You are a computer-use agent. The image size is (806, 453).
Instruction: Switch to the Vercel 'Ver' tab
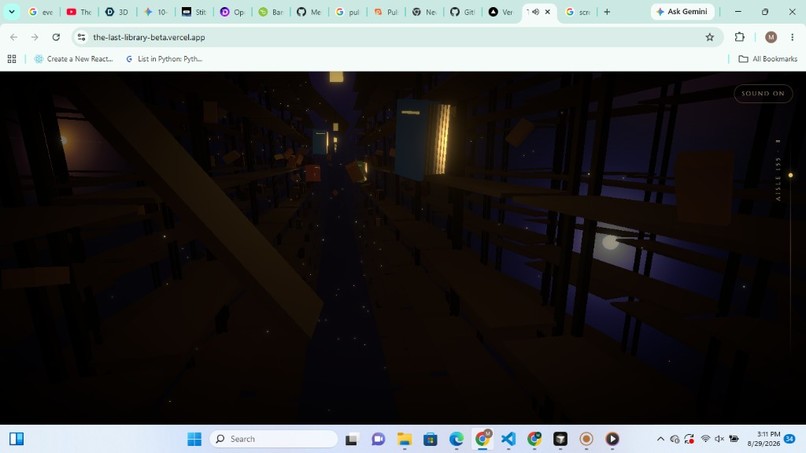501,11
